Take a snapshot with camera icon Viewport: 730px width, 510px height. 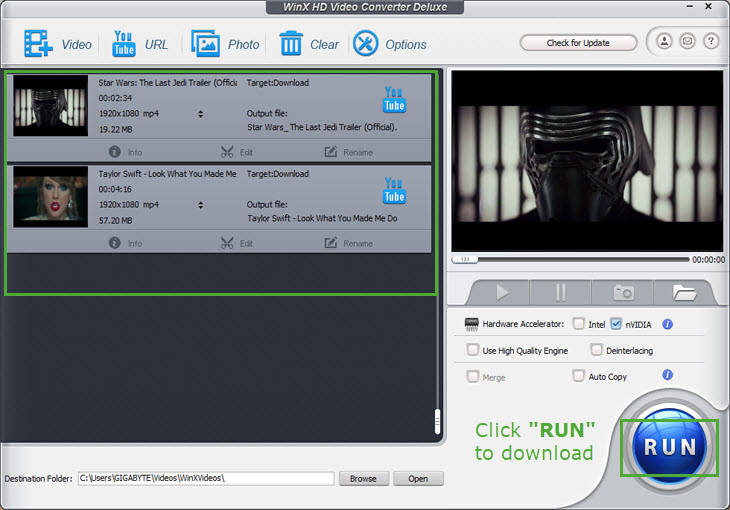pyautogui.click(x=623, y=293)
